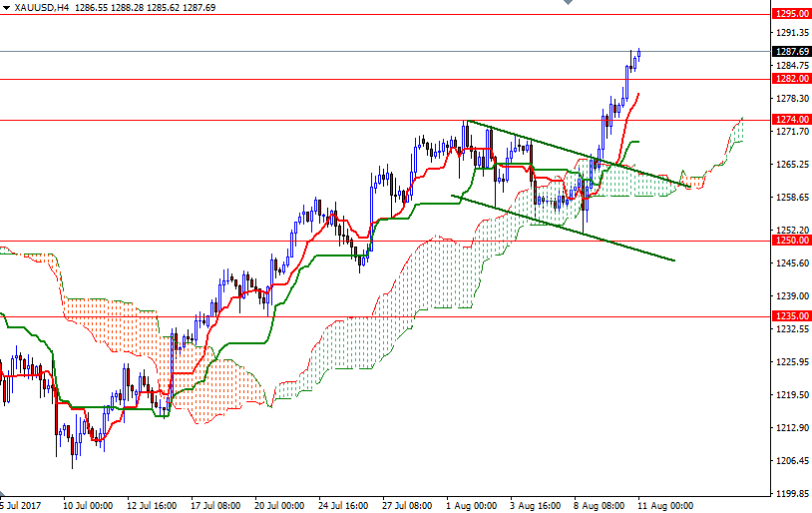Click the 27 Jul 08:00 time label

tap(407, 506)
